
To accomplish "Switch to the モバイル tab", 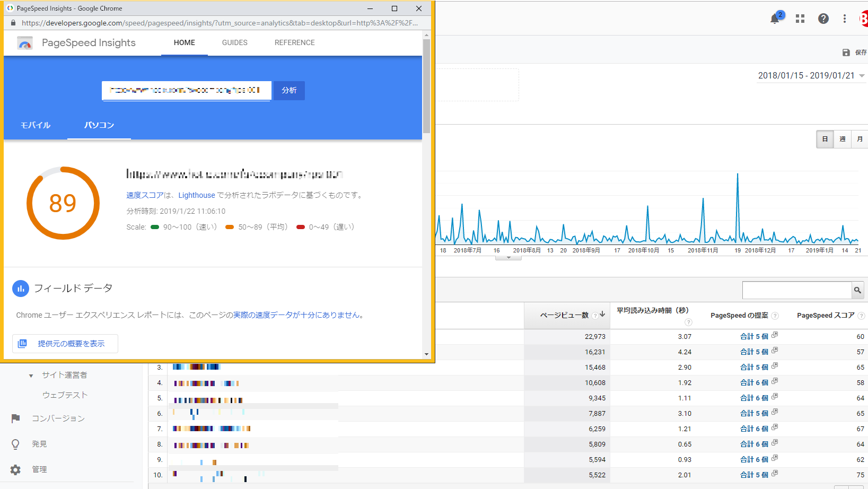I will tap(36, 125).
